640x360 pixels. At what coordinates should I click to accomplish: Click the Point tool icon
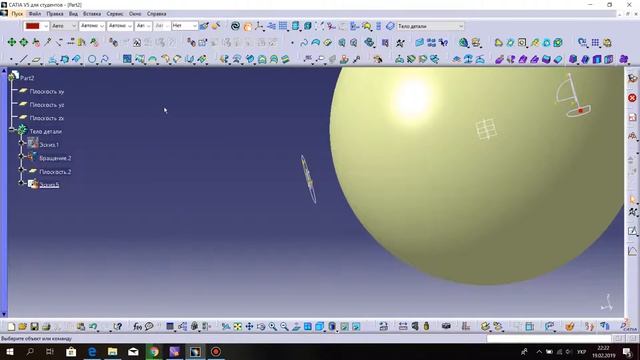coord(11,60)
